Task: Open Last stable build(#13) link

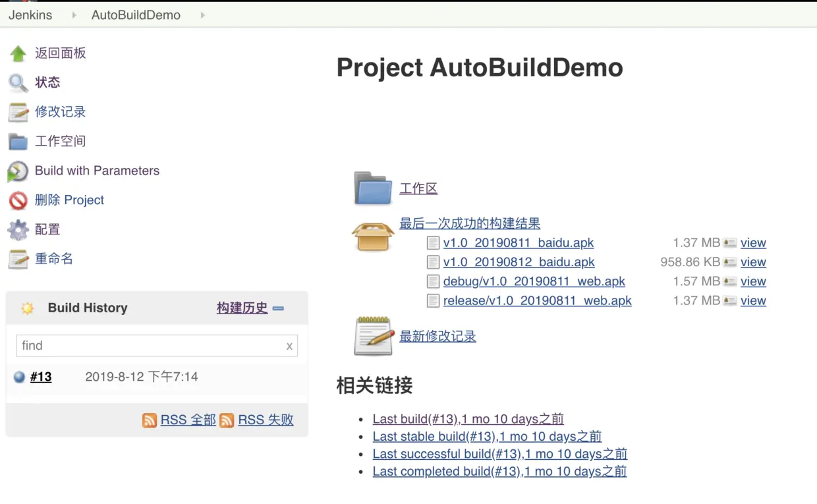Action: coord(487,436)
